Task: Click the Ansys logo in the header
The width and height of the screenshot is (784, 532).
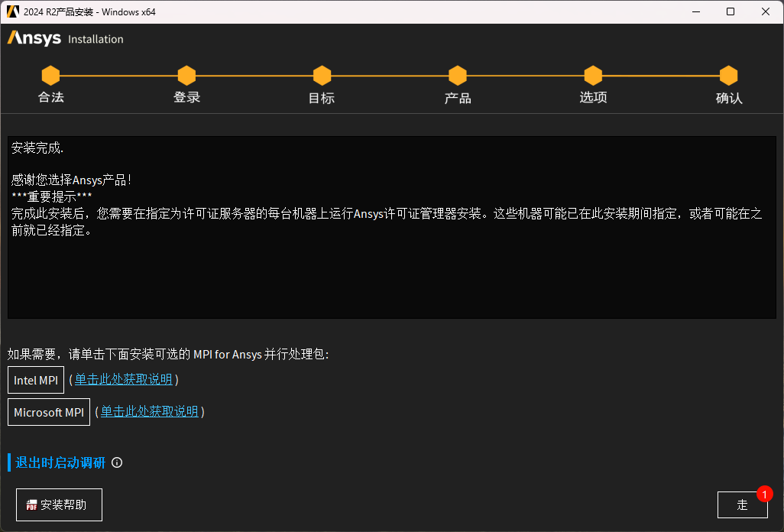Action: click(34, 39)
